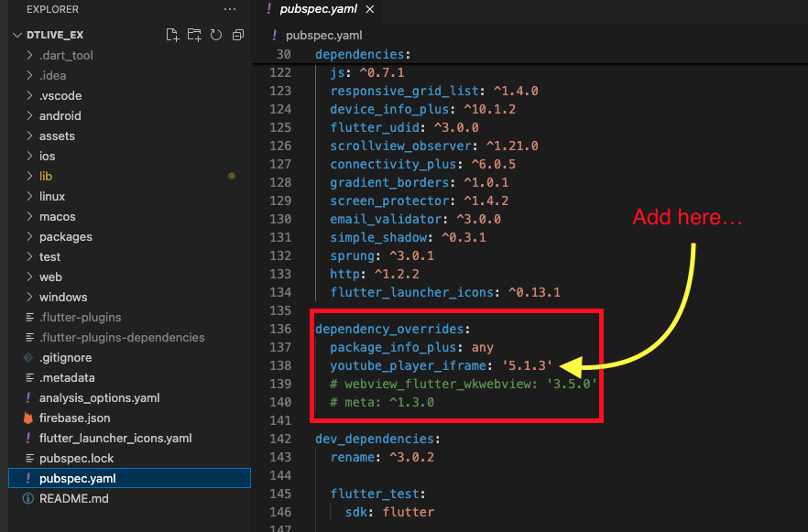Screen dimensions: 808x532
Task: Click the analysis_options.yaml YAML file icon
Action: coord(28,397)
